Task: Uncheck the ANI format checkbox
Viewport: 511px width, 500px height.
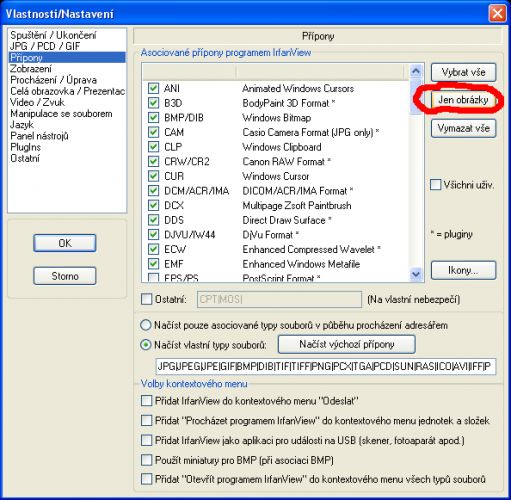Action: point(153,88)
